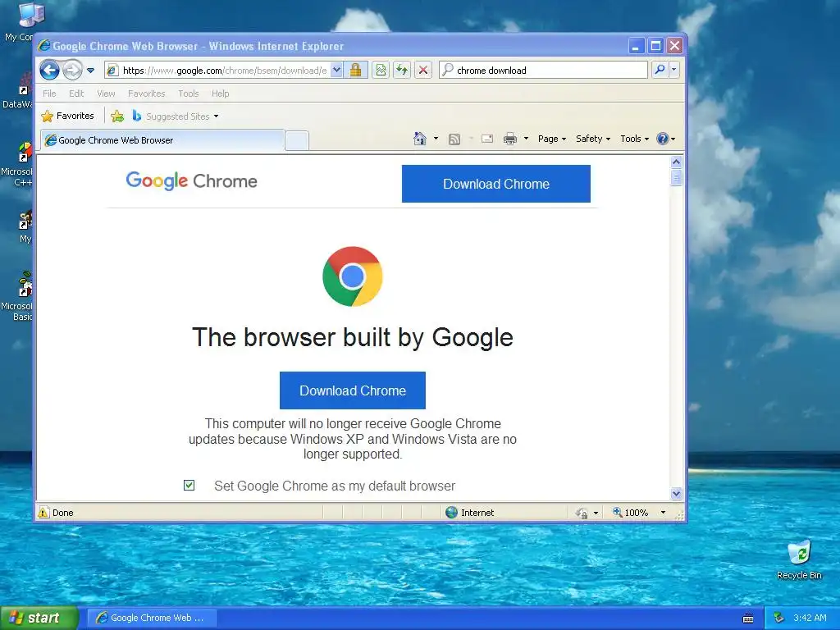Click the Internet zone globe icon
Image resolution: width=840 pixels, height=630 pixels.
tap(452, 512)
